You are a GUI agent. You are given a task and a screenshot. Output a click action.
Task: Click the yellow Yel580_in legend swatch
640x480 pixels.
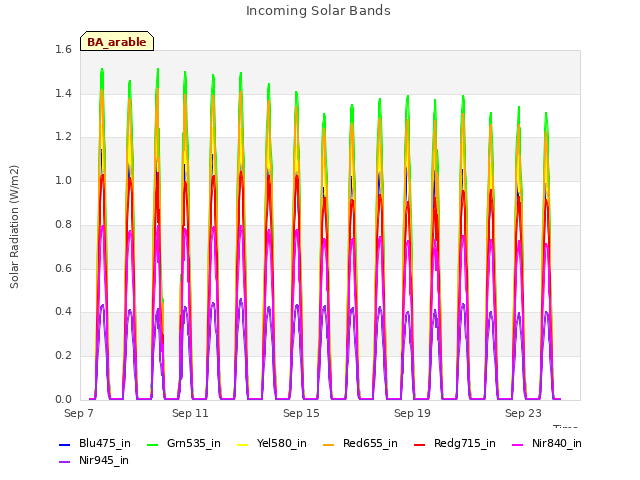[242, 444]
